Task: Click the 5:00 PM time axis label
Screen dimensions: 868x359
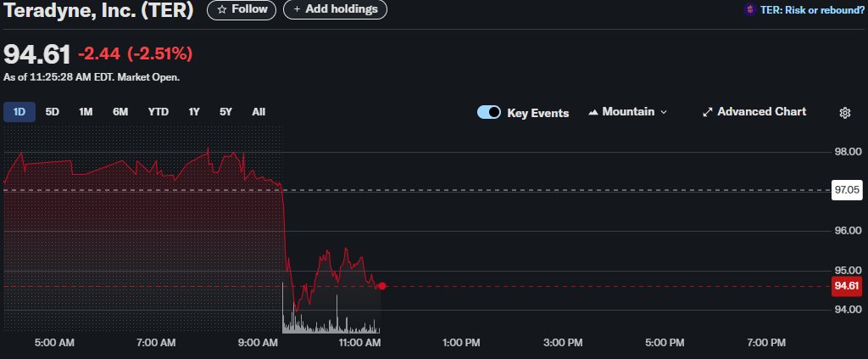Action: (665, 343)
